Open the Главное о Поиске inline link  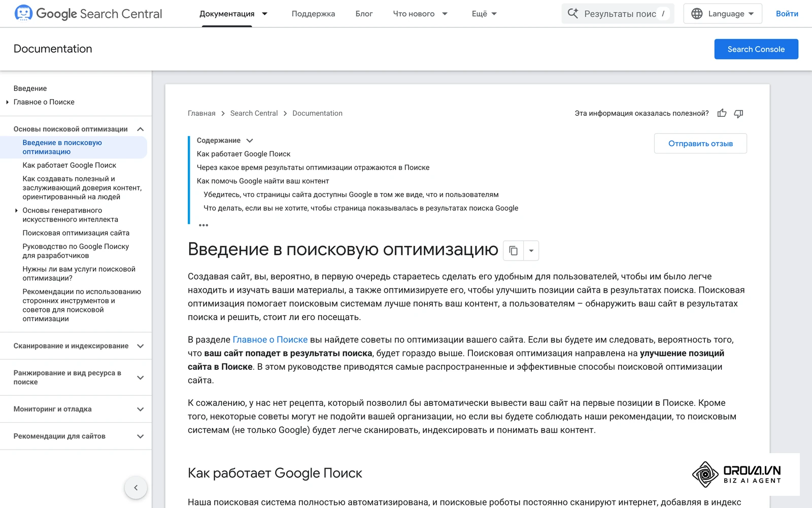270,339
